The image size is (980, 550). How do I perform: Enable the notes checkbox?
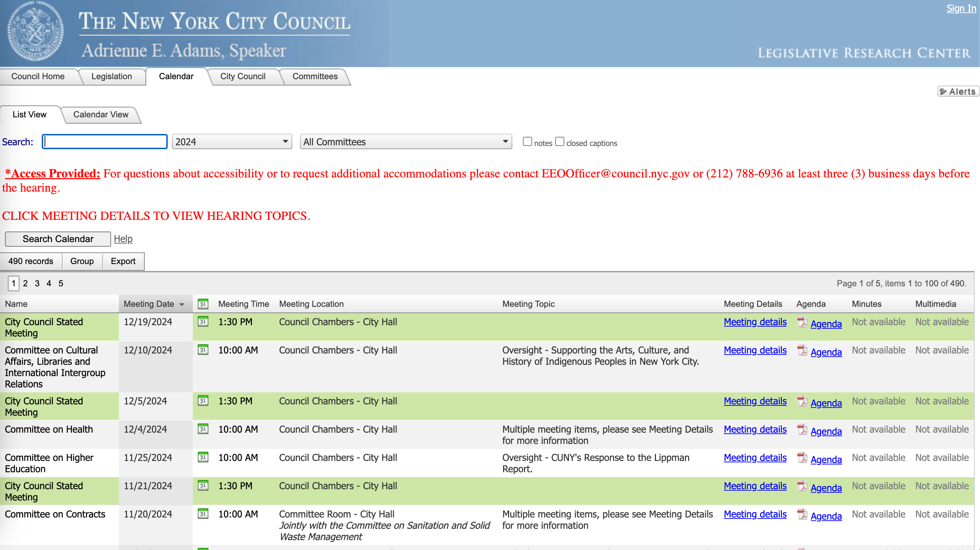527,141
